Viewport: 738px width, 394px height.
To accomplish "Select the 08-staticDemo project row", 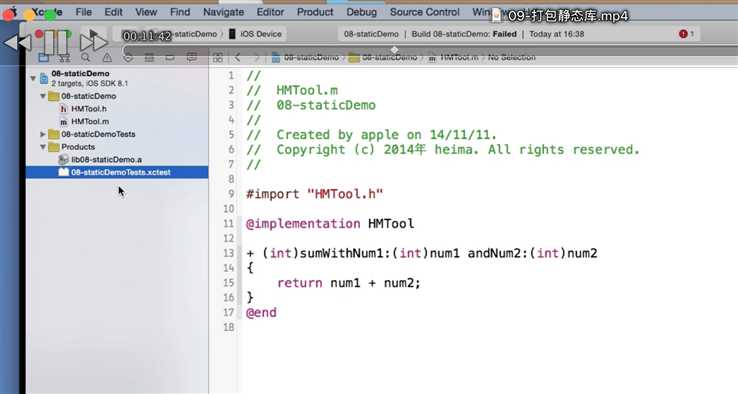I will (117, 78).
